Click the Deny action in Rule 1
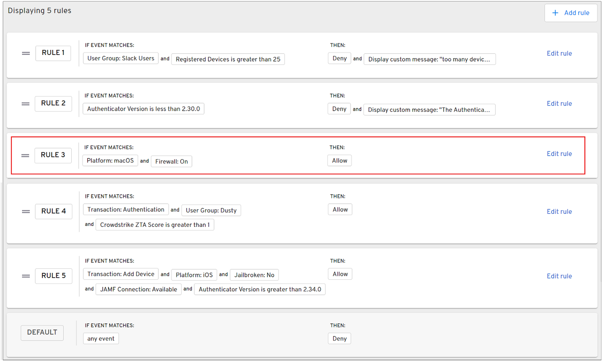Viewport: 610px width, 364px height. tap(339, 59)
